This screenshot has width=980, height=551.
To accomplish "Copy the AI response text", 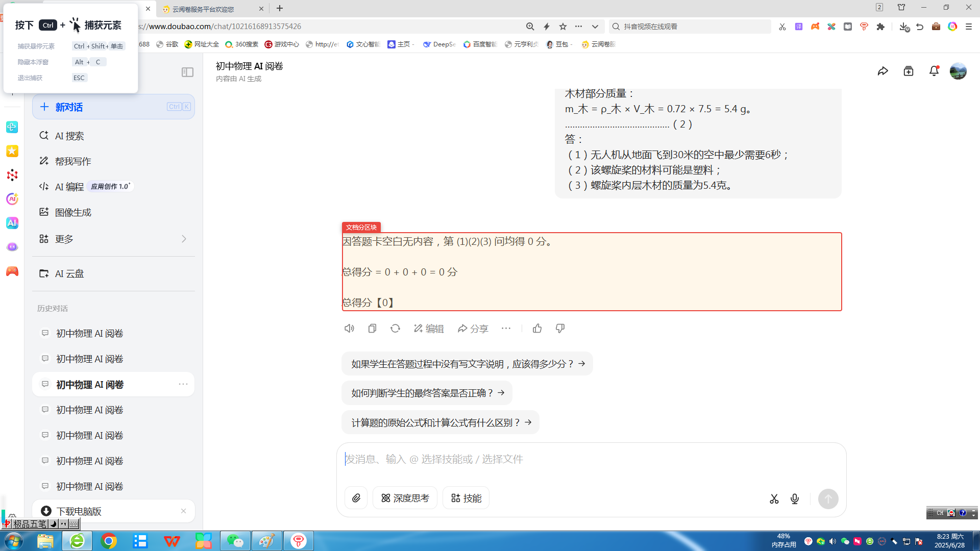I will pyautogui.click(x=372, y=329).
